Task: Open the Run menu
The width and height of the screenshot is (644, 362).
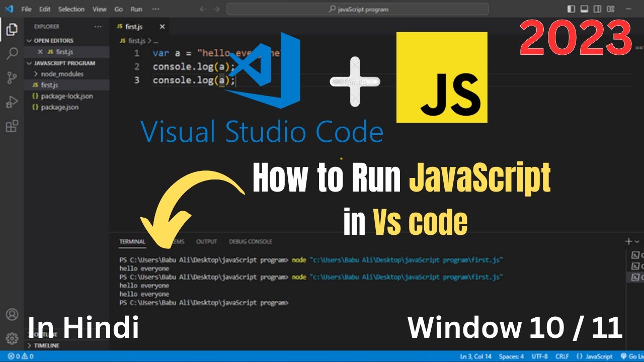Action: click(136, 9)
